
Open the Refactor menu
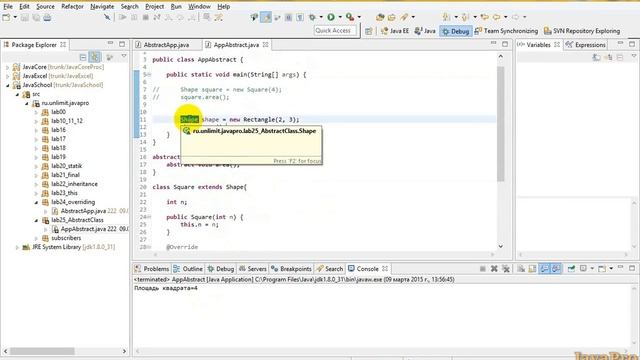(72, 7)
